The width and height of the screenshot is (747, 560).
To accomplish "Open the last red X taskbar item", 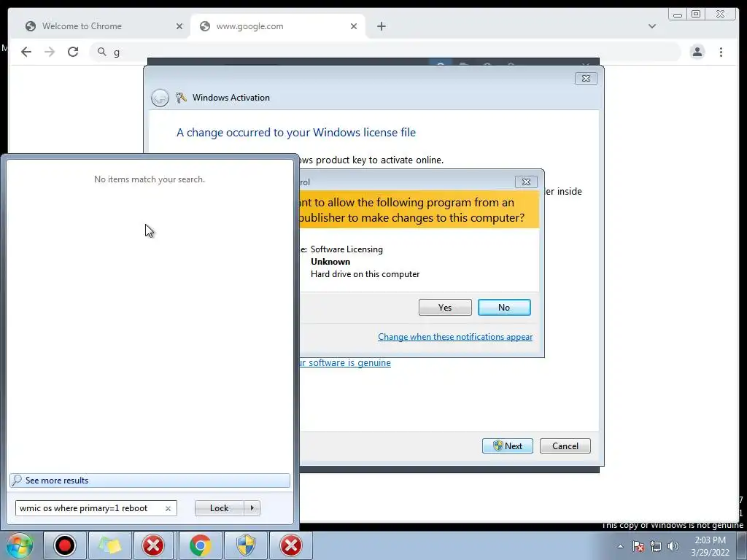I will pos(291,545).
